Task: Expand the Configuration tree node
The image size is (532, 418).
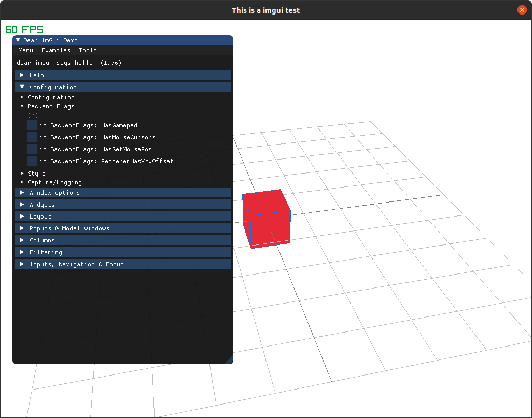Action: click(x=51, y=97)
